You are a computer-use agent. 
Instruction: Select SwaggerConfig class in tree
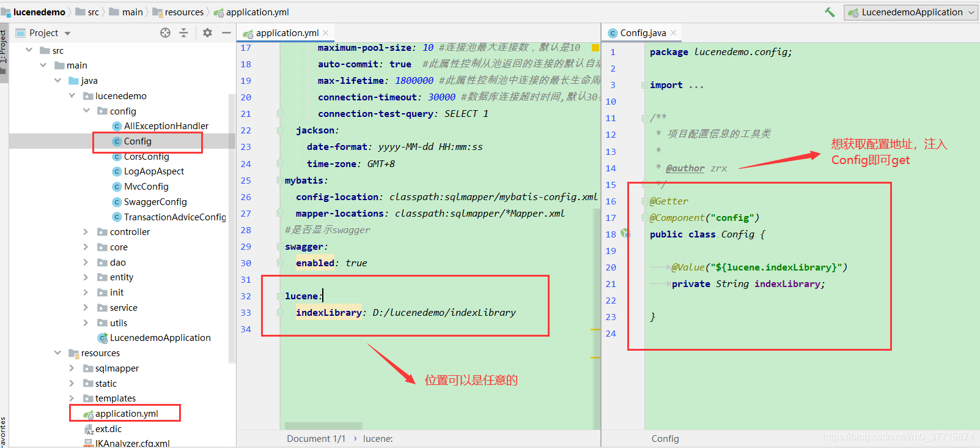click(150, 202)
